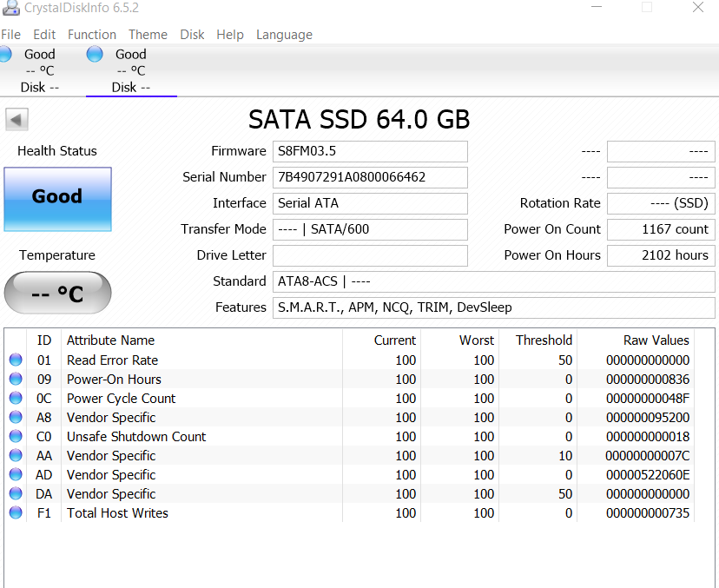Image resolution: width=719 pixels, height=588 pixels.
Task: Open the Function menu
Action: click(x=92, y=35)
